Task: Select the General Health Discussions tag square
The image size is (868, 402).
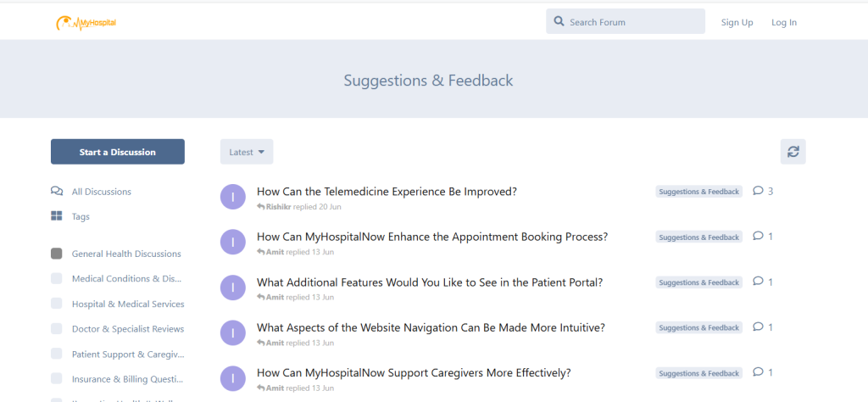Action: click(57, 254)
